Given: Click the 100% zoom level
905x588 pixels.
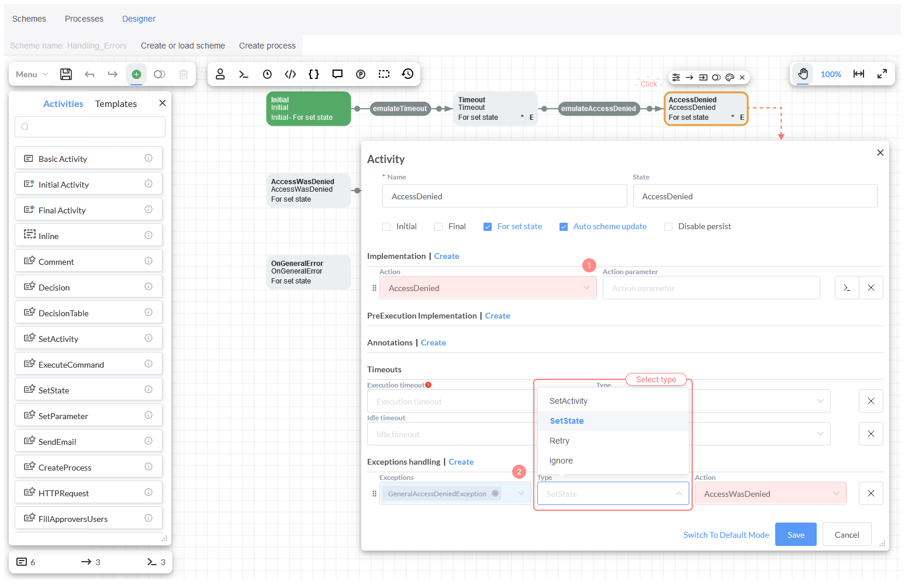Looking at the screenshot, I should 831,74.
